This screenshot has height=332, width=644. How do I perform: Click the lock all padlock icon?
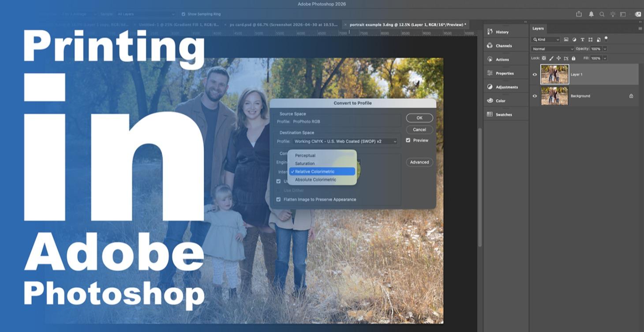573,58
